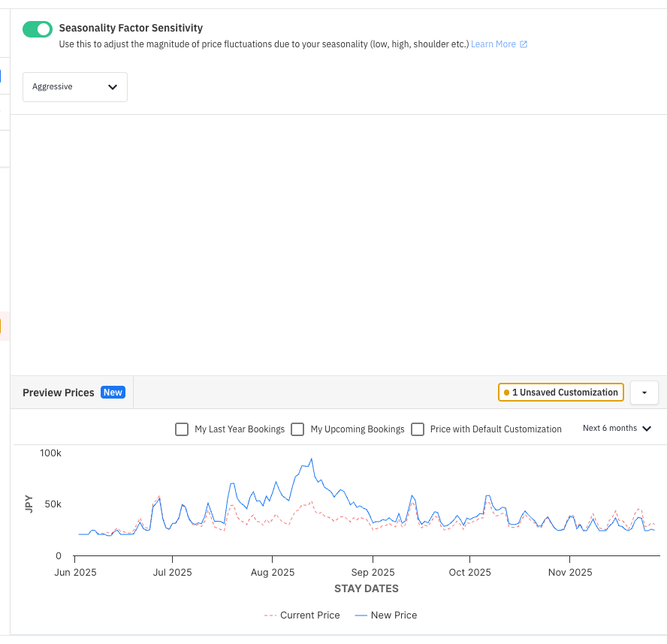Click the chevron icon in Aggressive dropdown
This screenshot has height=644, width=667.
tap(113, 87)
